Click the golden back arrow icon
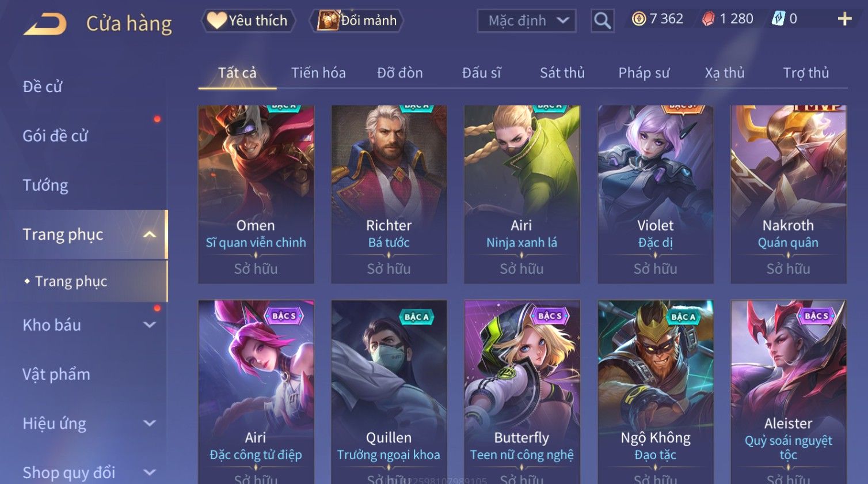 (x=45, y=24)
